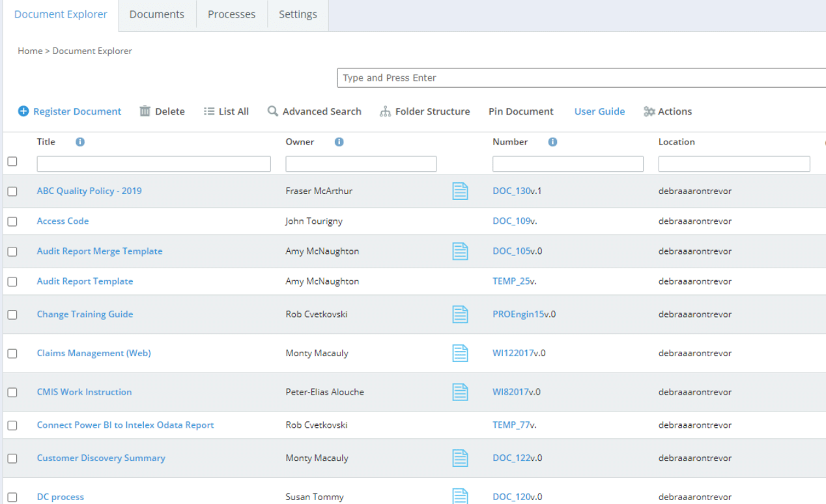The image size is (826, 504).
Task: Open document DOC_130v.1
Action: point(517,191)
